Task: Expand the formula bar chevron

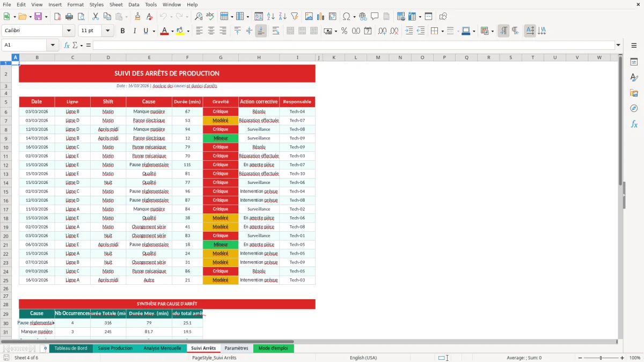Action: click(618, 45)
